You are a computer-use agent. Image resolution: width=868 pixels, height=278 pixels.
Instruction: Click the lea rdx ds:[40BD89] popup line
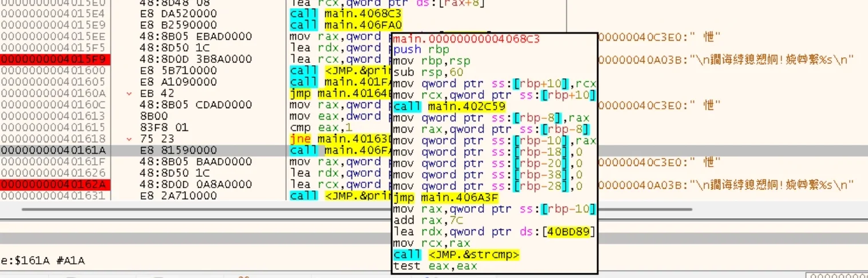494,232
